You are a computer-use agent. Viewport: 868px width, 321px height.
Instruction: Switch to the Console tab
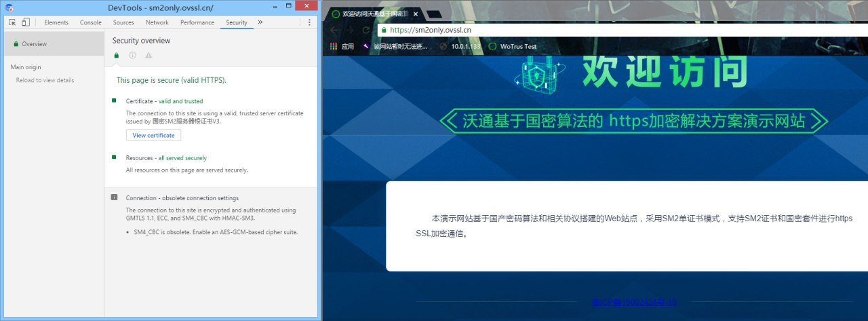pyautogui.click(x=91, y=22)
